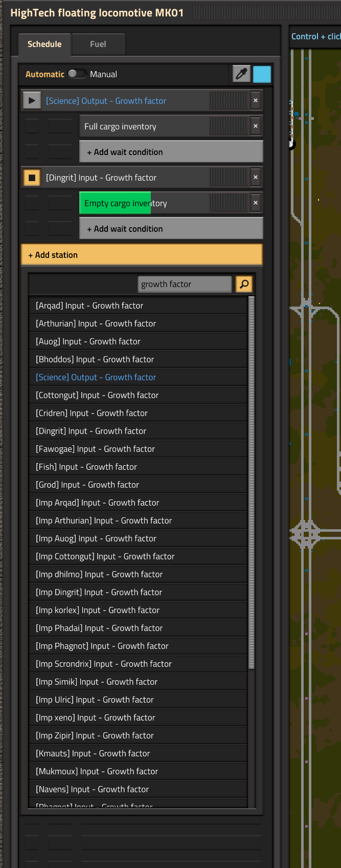The width and height of the screenshot is (341, 868).
Task: Click the eyedropper color picker icon
Action: 241,74
